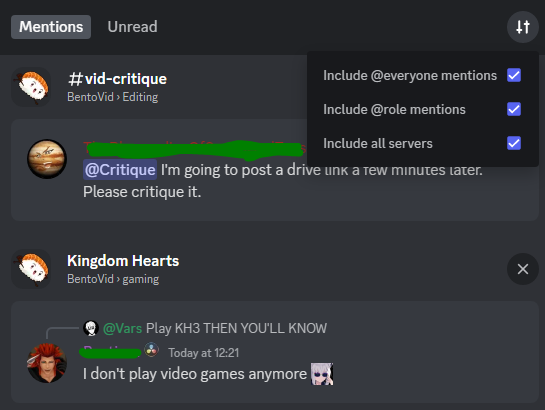545x410 pixels.
Task: Open the replied message Play KH3 THEN YOU'LL KNOW
Action: tap(236, 328)
